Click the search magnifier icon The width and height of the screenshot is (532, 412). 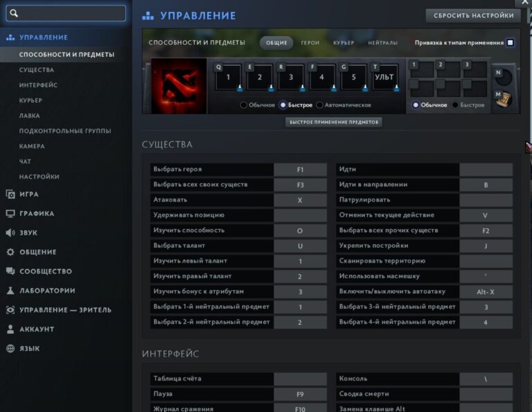click(14, 13)
